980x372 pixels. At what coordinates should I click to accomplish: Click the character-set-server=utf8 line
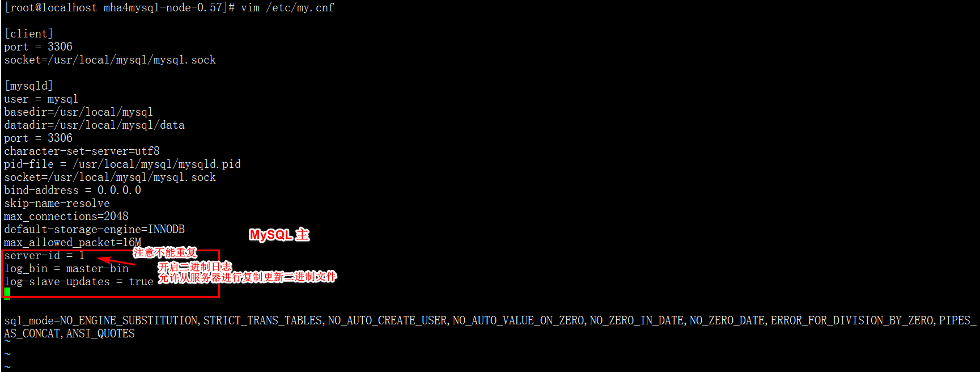tap(82, 151)
